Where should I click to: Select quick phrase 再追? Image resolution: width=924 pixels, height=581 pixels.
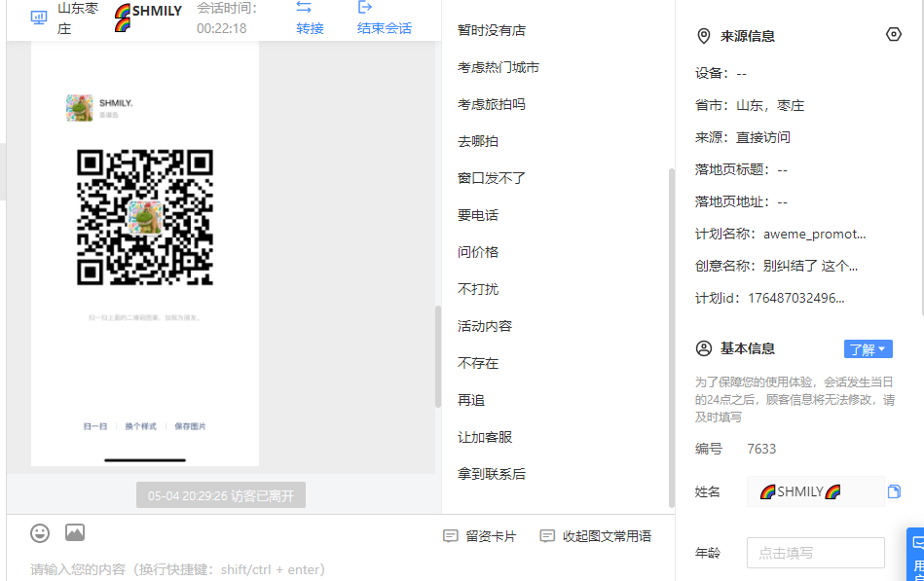coord(471,400)
